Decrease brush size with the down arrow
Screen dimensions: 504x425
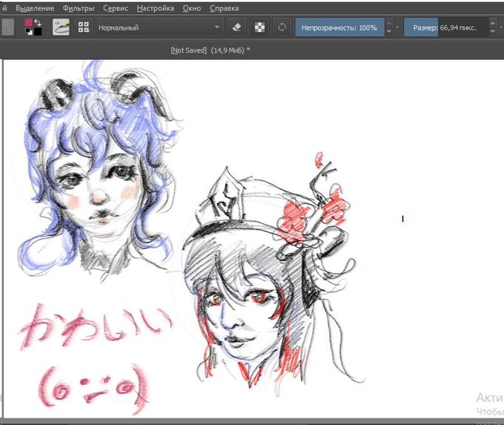click(492, 32)
